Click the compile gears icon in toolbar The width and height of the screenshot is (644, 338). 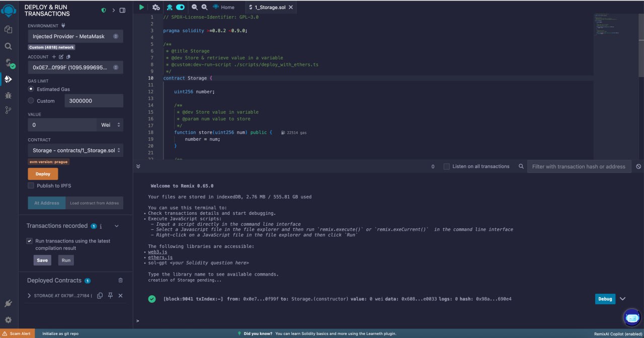pyautogui.click(x=156, y=7)
